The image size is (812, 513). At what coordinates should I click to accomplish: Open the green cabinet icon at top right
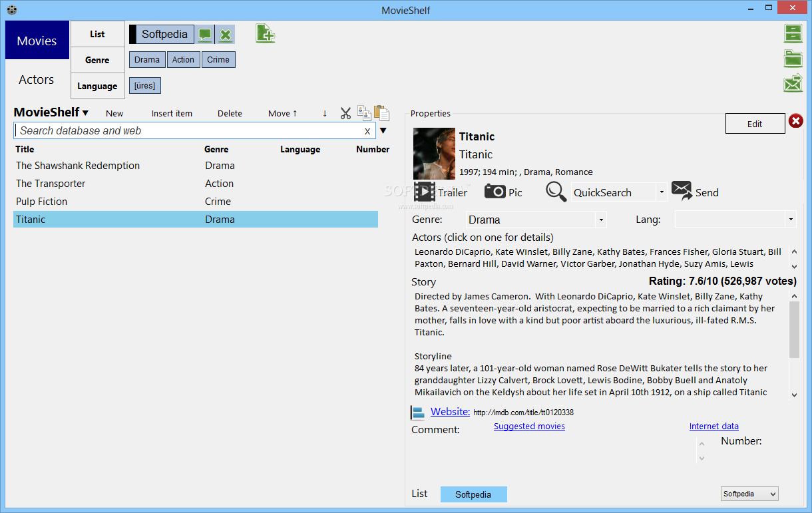click(x=793, y=33)
